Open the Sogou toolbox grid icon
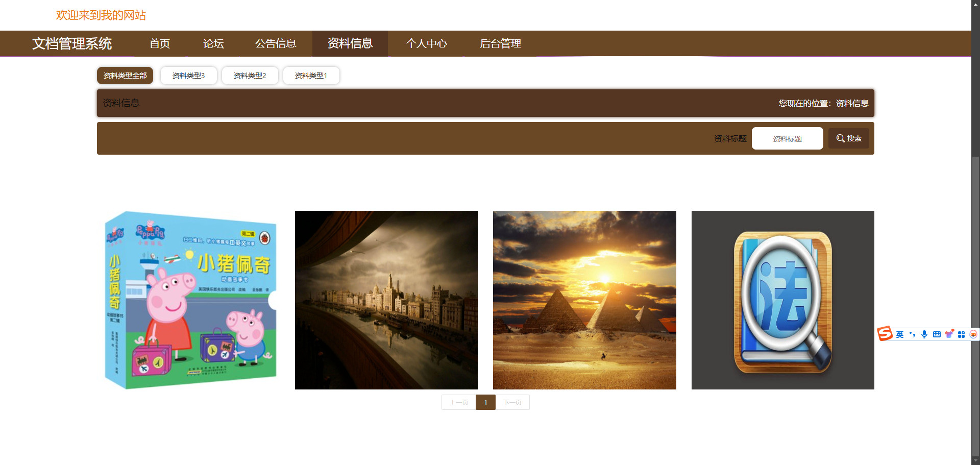This screenshot has width=980, height=465. click(x=962, y=334)
